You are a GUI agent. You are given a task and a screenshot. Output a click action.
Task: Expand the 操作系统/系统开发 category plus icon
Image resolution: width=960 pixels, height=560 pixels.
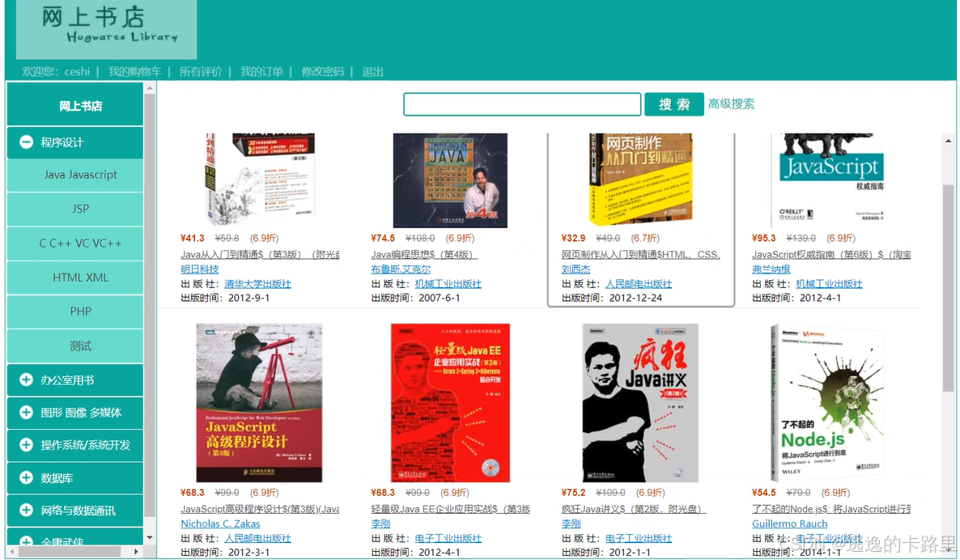27,445
